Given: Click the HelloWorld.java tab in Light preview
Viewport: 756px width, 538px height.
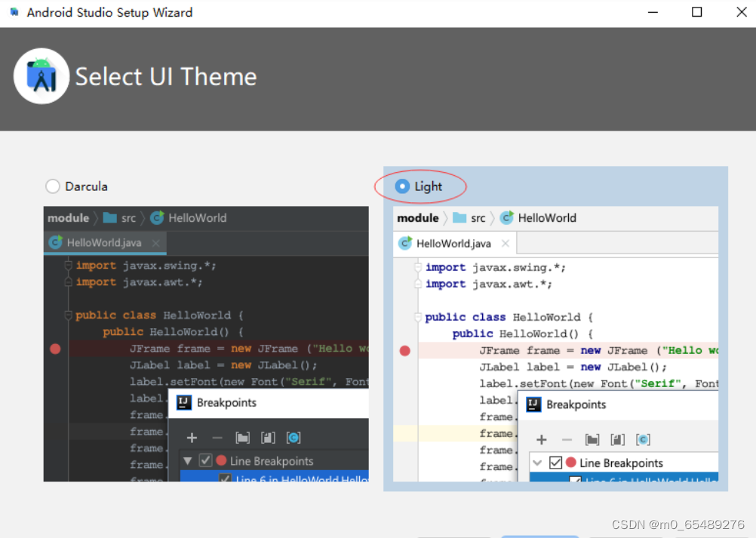Looking at the screenshot, I should click(455, 244).
